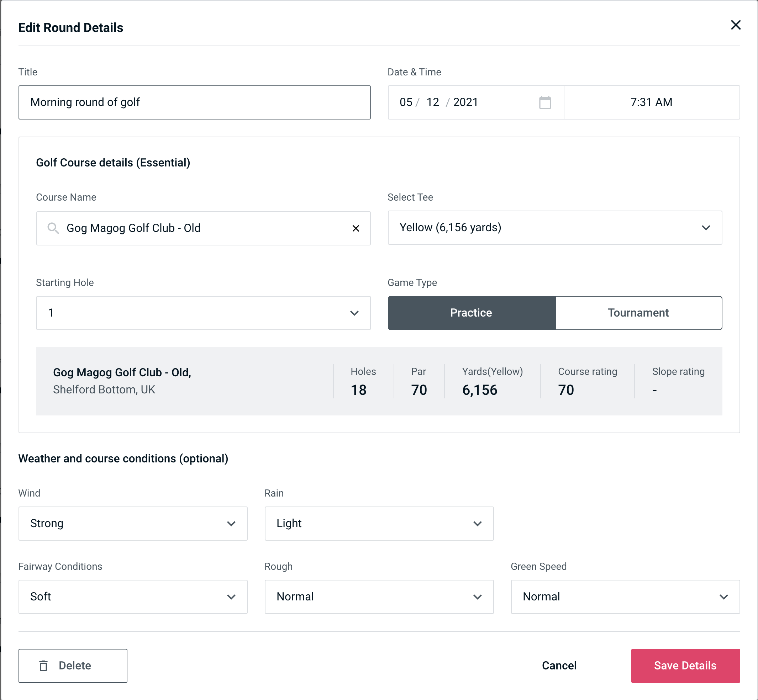Select the Rough condition dropdown
This screenshot has height=700, width=758.
(x=379, y=596)
